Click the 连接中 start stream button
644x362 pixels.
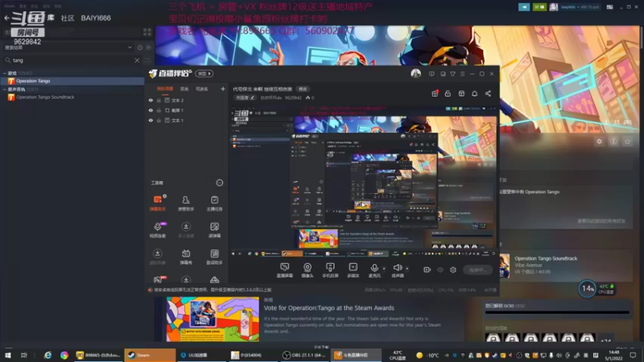point(478,269)
